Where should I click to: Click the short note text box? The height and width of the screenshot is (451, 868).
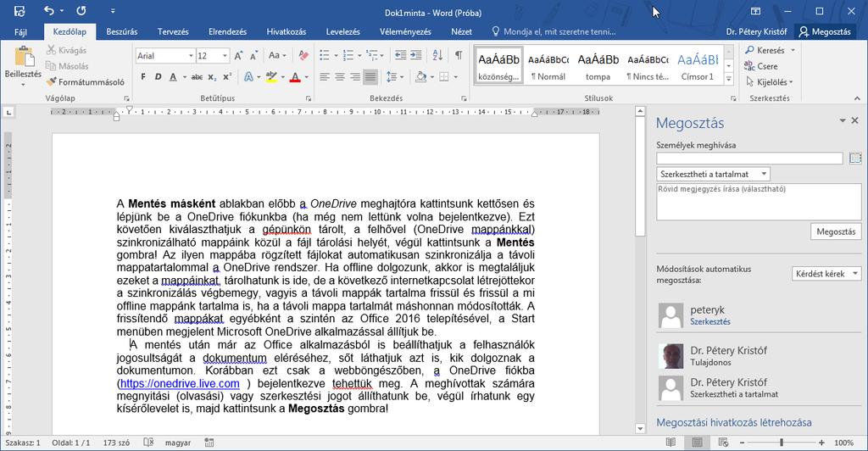click(759, 202)
